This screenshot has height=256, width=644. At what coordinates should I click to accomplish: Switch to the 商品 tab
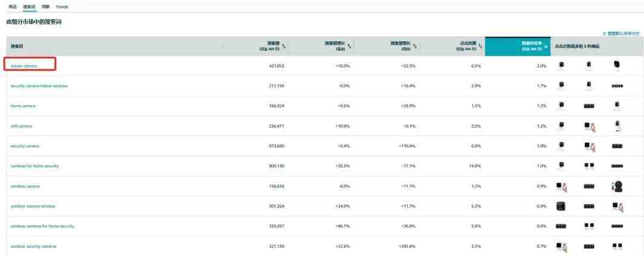[13, 7]
